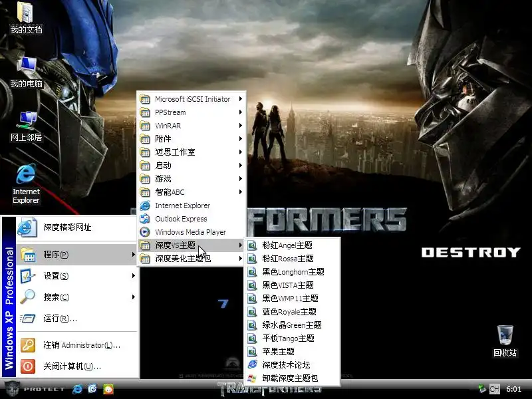Image resolution: width=532 pixels, height=399 pixels.
Task: Open PPStream program folder
Action: pos(192,112)
